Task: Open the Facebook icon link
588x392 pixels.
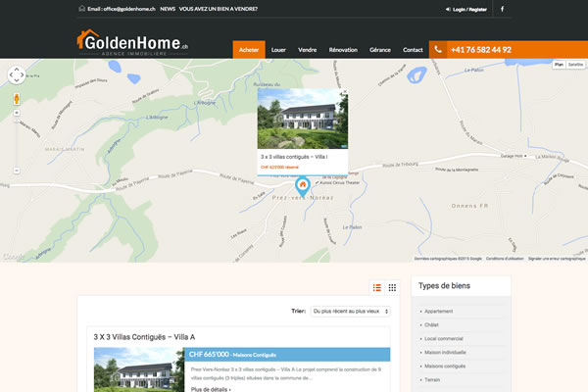Action: (502, 9)
